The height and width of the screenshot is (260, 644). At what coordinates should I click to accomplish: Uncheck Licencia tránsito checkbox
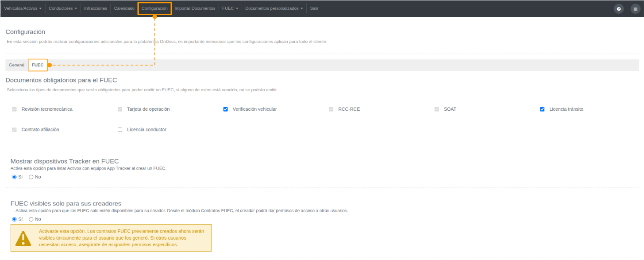(x=542, y=109)
